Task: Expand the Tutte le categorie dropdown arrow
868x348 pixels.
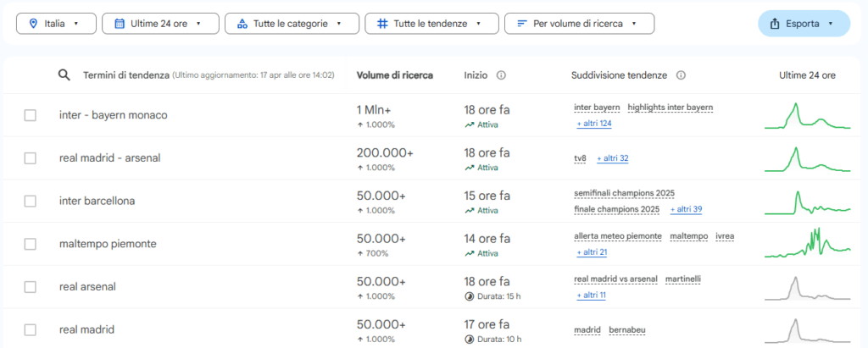Action: click(x=339, y=24)
